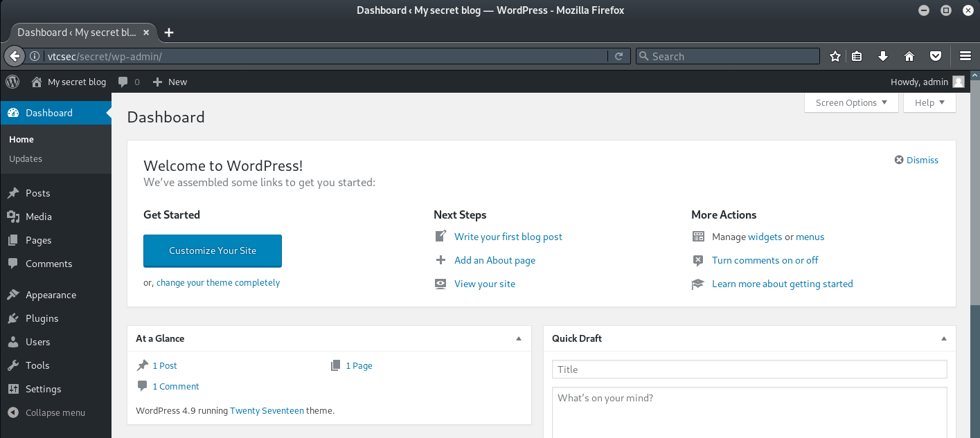The height and width of the screenshot is (438, 980).
Task: Open Pages in sidebar
Action: click(55, 240)
